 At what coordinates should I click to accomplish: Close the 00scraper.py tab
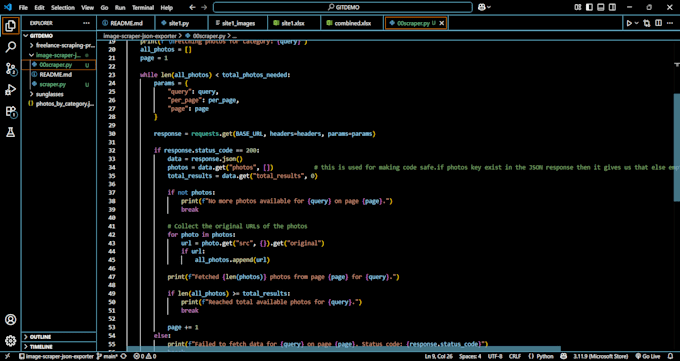pyautogui.click(x=442, y=23)
